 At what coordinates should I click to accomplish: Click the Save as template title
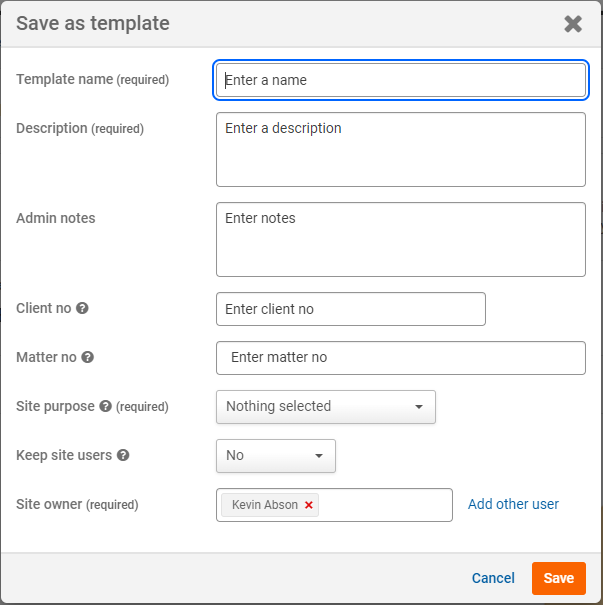[x=93, y=23]
